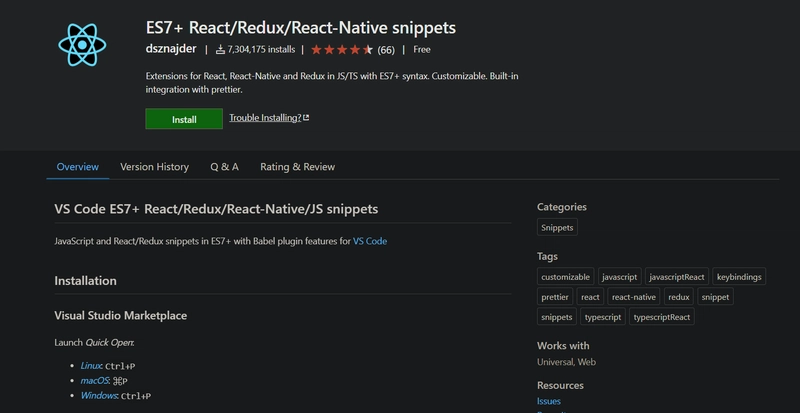Click the Categories heading
800x413 pixels.
pos(562,207)
